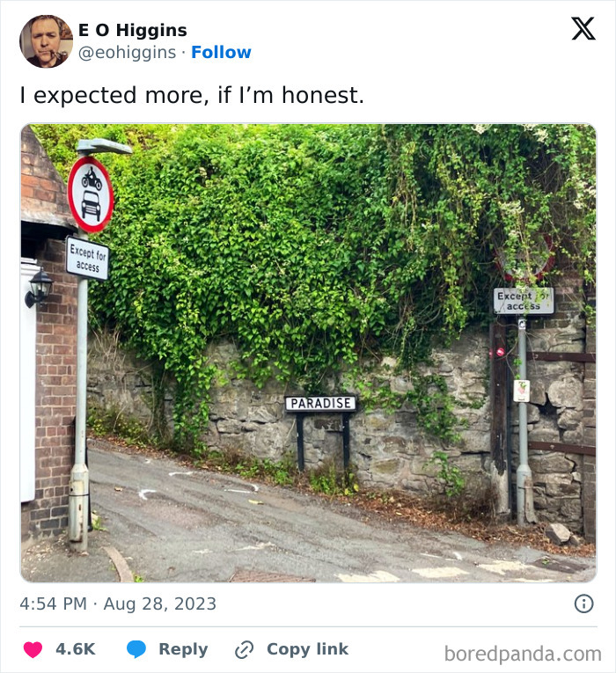
Task: Open the @eohiggins handle link
Action: point(128,53)
